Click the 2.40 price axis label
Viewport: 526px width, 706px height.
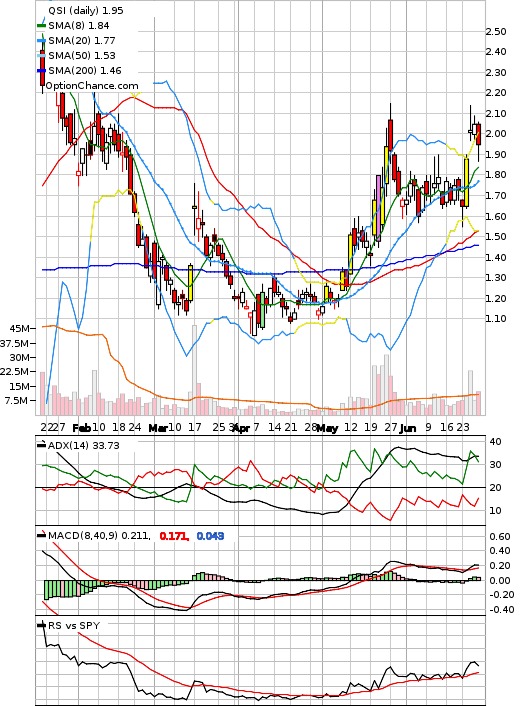[496, 51]
